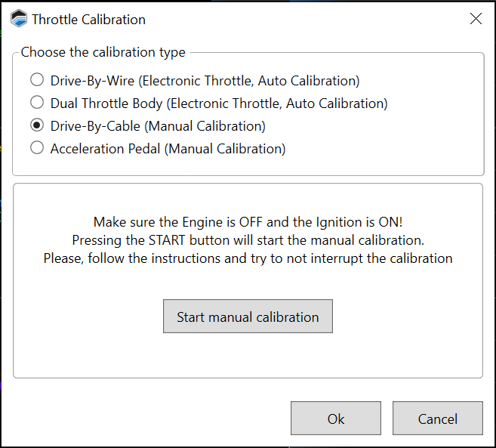Screen dimensions: 496x448
Task: Click empty title bar space beside the title
Action: (302, 20)
